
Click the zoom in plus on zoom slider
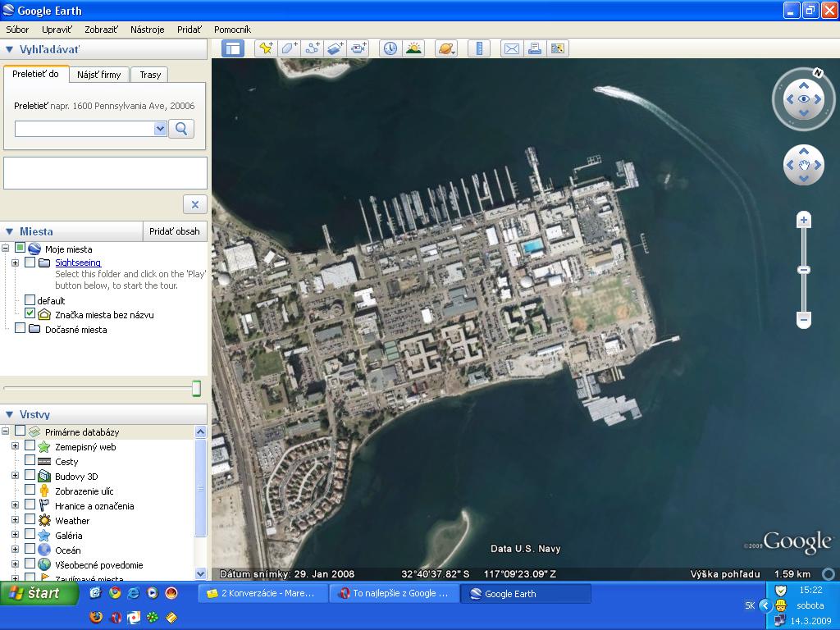(804, 220)
